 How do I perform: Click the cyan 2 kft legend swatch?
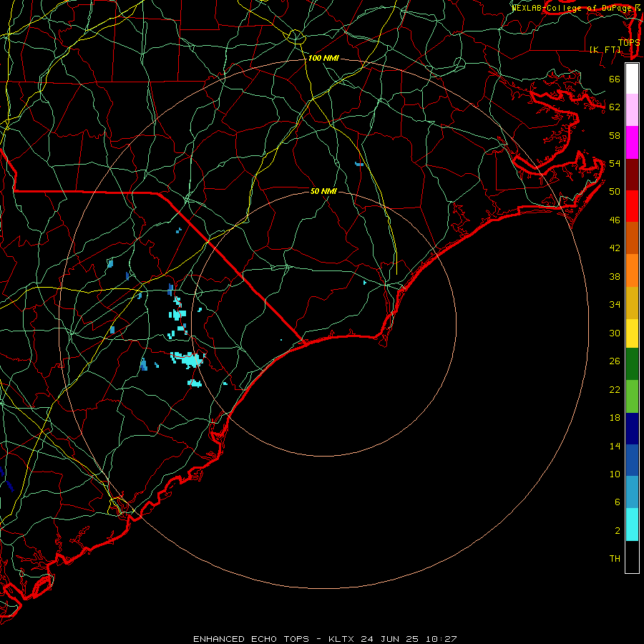tap(632, 525)
